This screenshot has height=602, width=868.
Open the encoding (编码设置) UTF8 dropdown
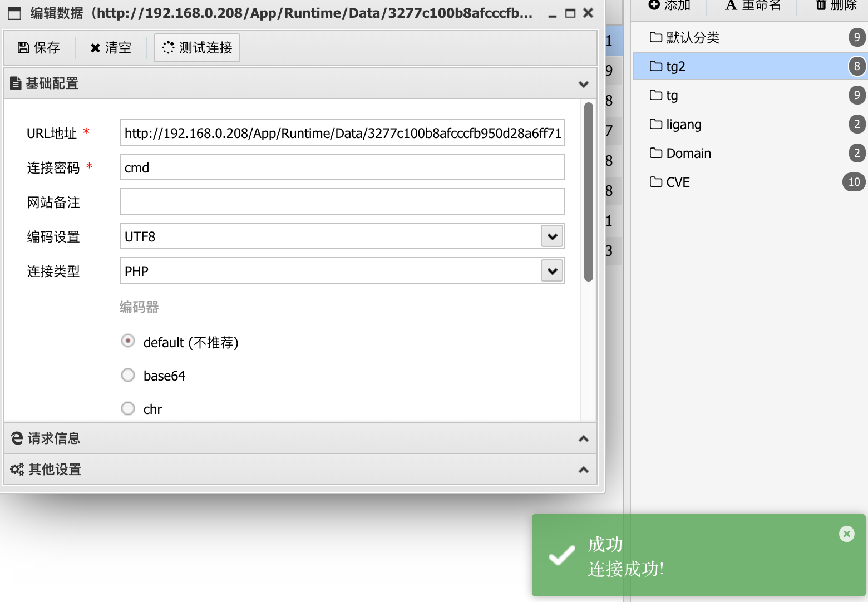(552, 236)
